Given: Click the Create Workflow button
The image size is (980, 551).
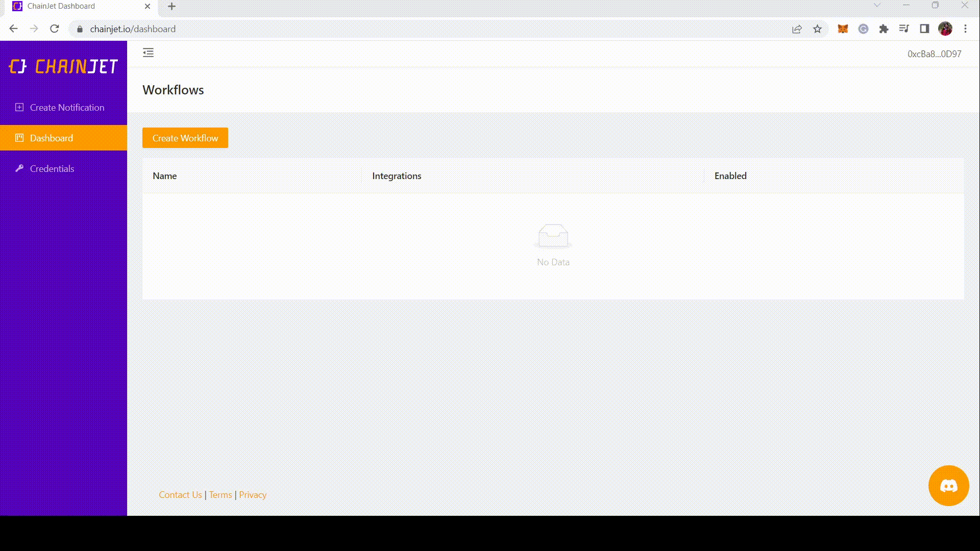Looking at the screenshot, I should pos(185,138).
